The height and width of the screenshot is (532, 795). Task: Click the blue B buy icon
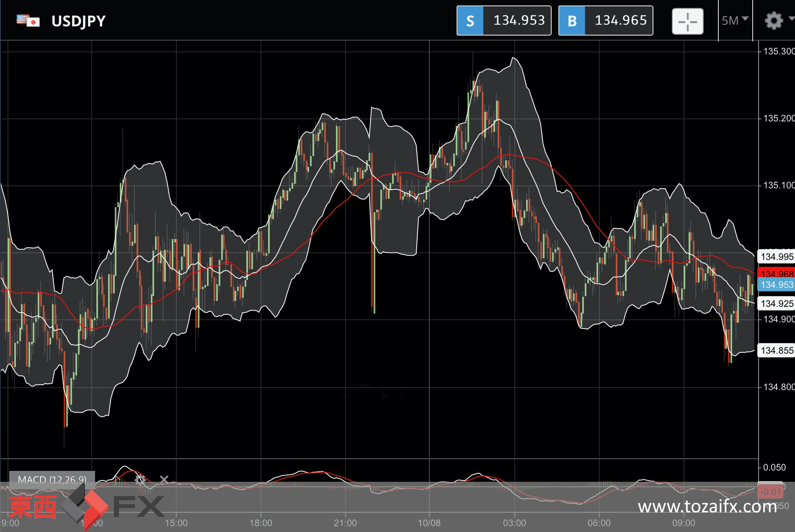click(x=572, y=21)
